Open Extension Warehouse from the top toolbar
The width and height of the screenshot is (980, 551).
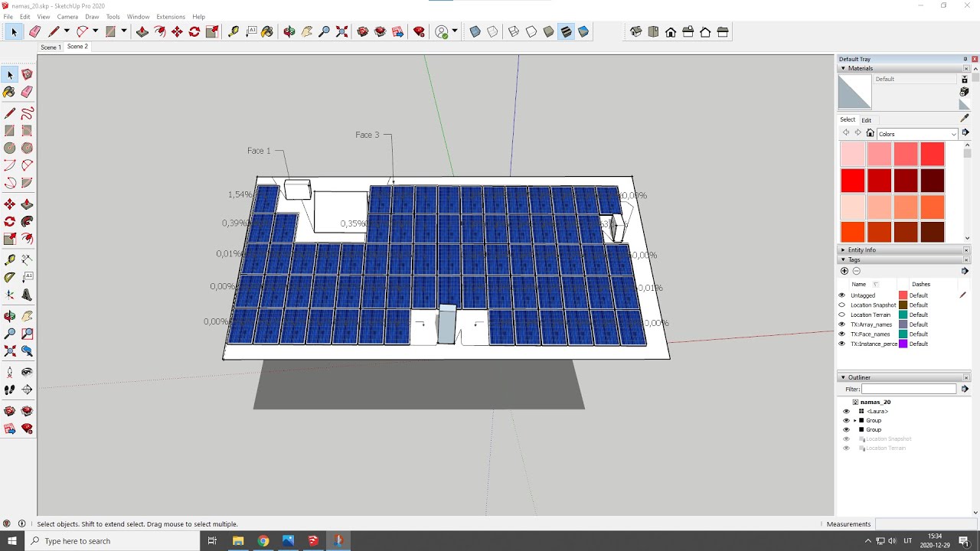419,31
